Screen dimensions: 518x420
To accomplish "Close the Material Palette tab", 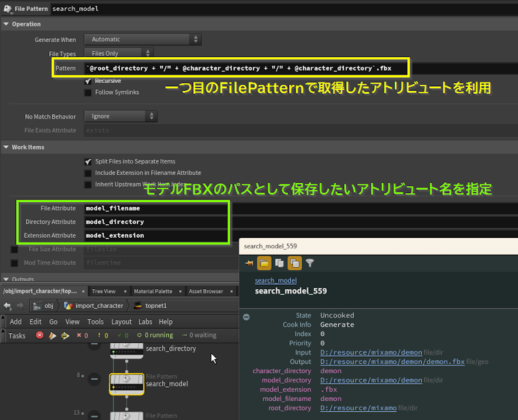I will pos(180,291).
